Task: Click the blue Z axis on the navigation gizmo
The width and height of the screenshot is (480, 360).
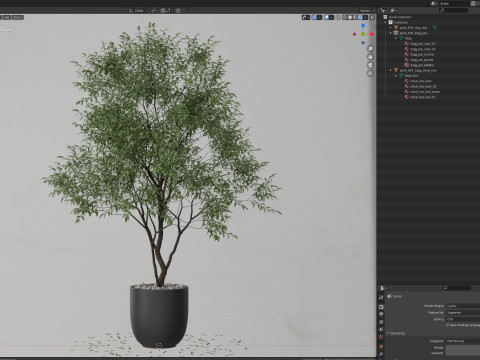Action: click(x=363, y=26)
